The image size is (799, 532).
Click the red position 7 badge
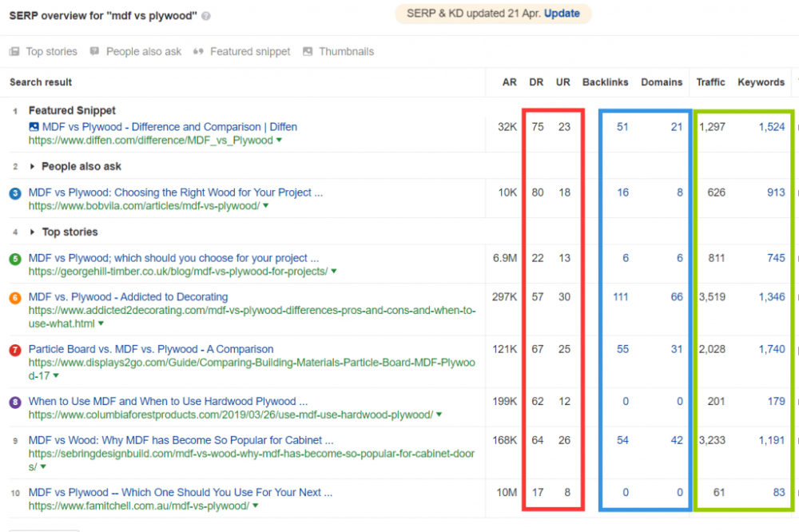tap(15, 350)
